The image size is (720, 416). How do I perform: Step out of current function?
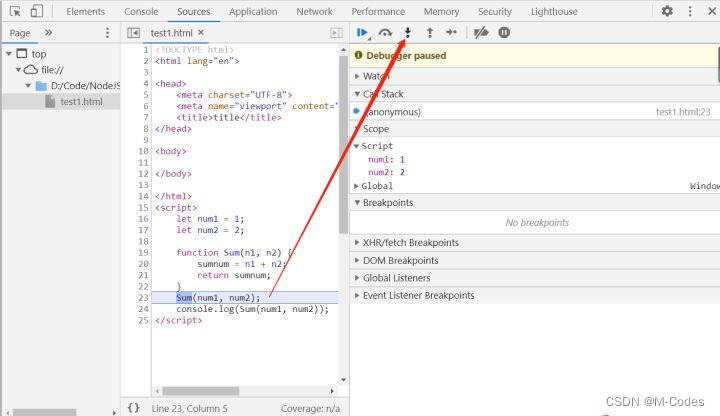point(430,33)
